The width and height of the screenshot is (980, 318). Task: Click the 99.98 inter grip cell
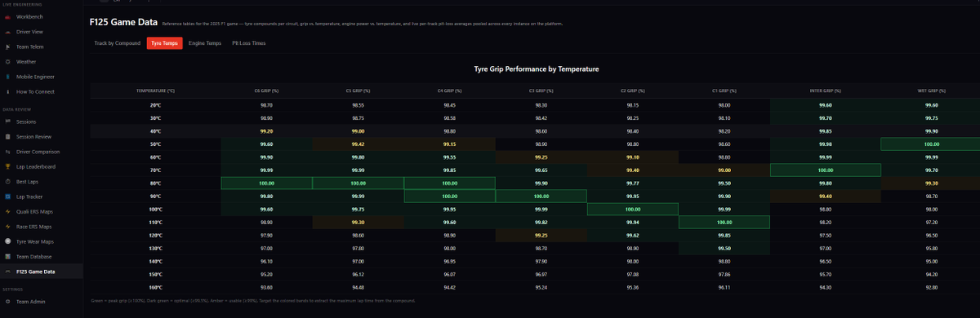tap(825, 144)
